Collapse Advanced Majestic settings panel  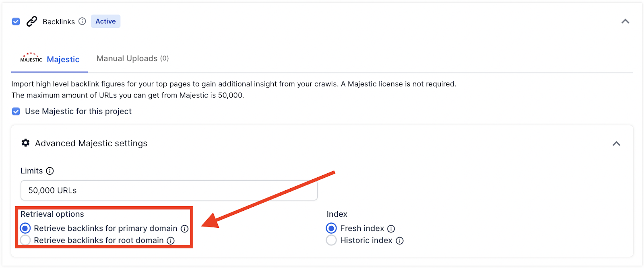[616, 143]
